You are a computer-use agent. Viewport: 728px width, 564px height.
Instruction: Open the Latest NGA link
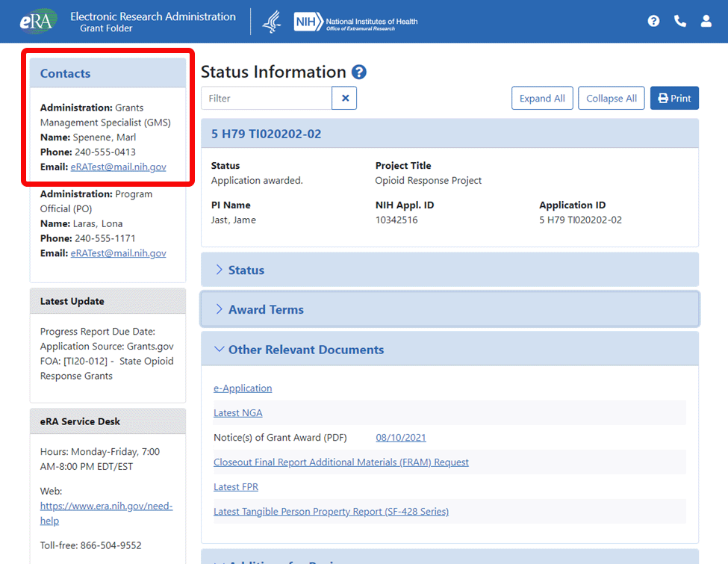coord(237,412)
